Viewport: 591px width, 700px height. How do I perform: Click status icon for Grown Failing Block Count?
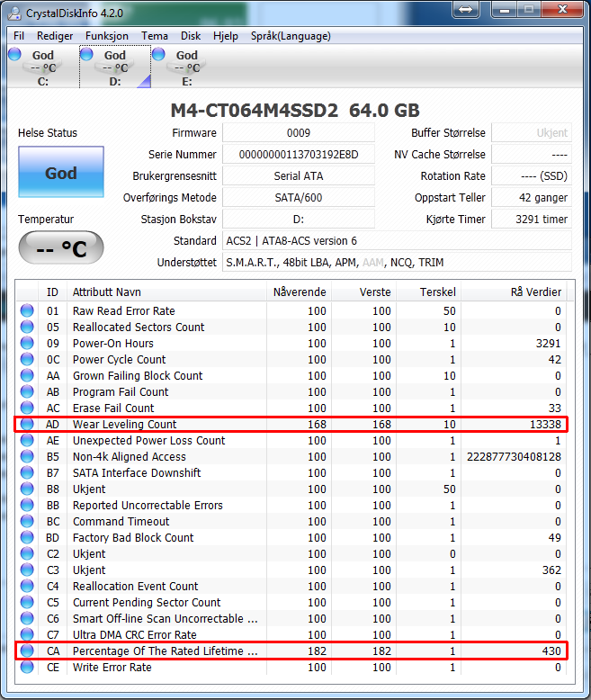pyautogui.click(x=27, y=375)
